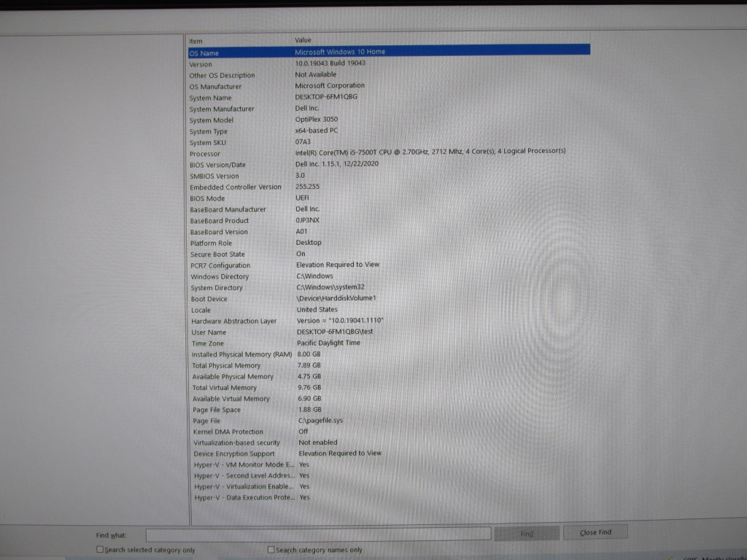Select the Locale row
The image size is (747, 560).
click(x=389, y=310)
